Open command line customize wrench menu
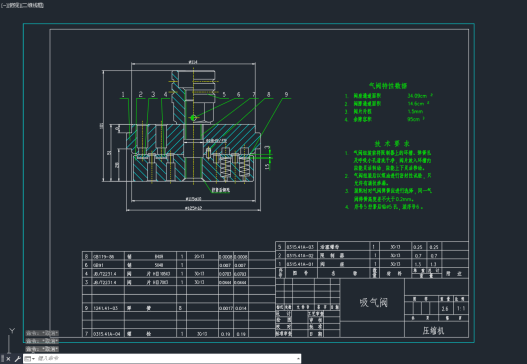The image size is (527, 364). pyautogui.click(x=18, y=359)
